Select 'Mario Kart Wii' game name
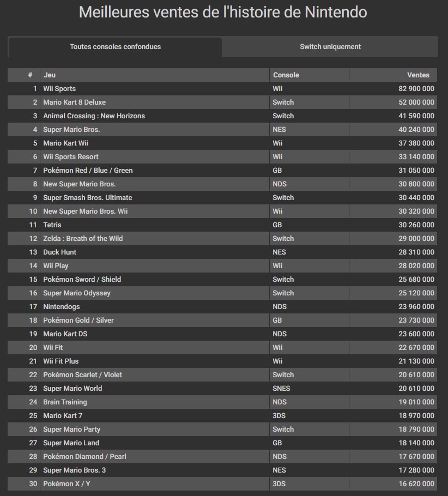The width and height of the screenshot is (448, 496). (66, 143)
